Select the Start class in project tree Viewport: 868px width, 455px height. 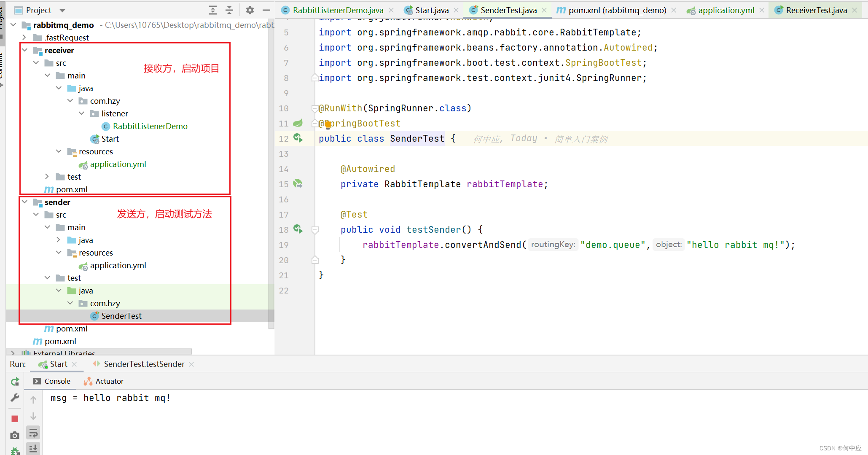[x=110, y=139]
